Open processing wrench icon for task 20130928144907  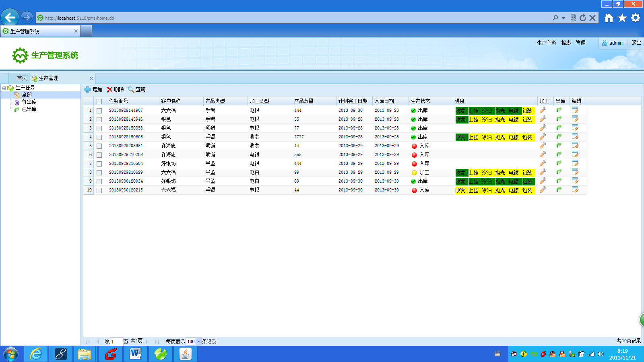543,110
